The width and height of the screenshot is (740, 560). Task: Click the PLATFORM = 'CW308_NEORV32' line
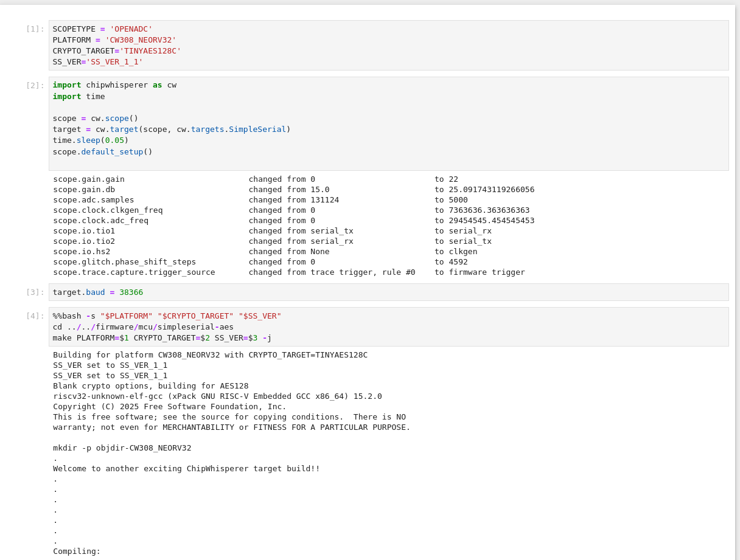coord(114,40)
